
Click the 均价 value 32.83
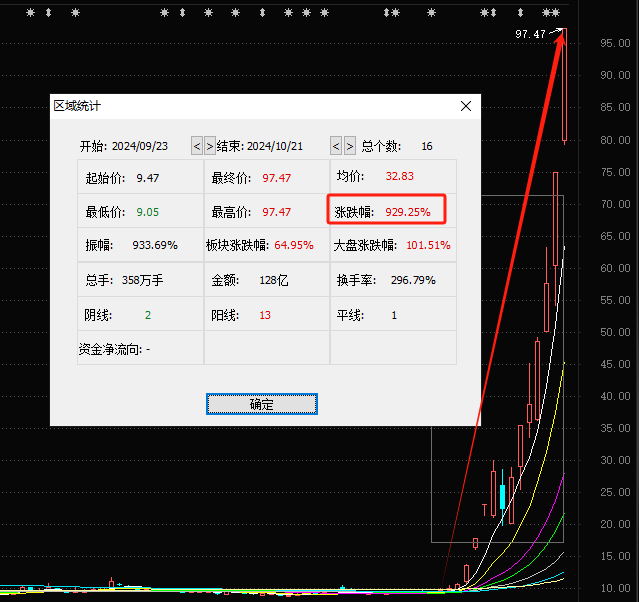coord(399,176)
